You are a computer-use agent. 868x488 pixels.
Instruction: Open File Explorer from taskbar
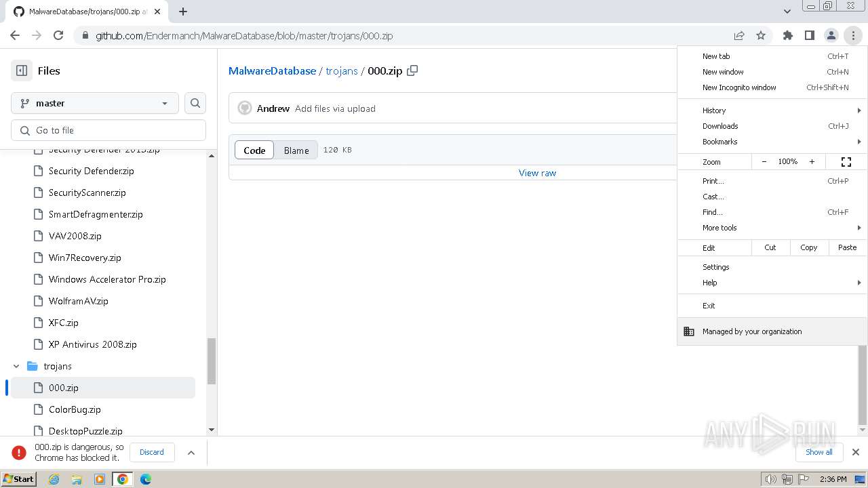(x=77, y=479)
